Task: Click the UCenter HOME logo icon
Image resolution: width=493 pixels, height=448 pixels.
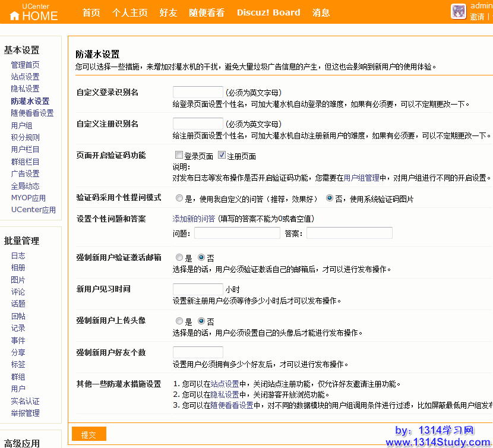Action: 15,16
